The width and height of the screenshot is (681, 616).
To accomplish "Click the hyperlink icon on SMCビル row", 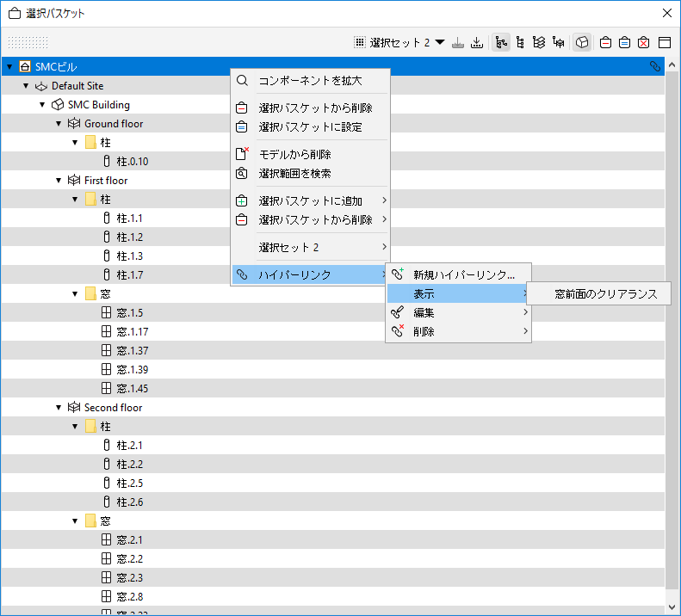I will click(x=655, y=66).
